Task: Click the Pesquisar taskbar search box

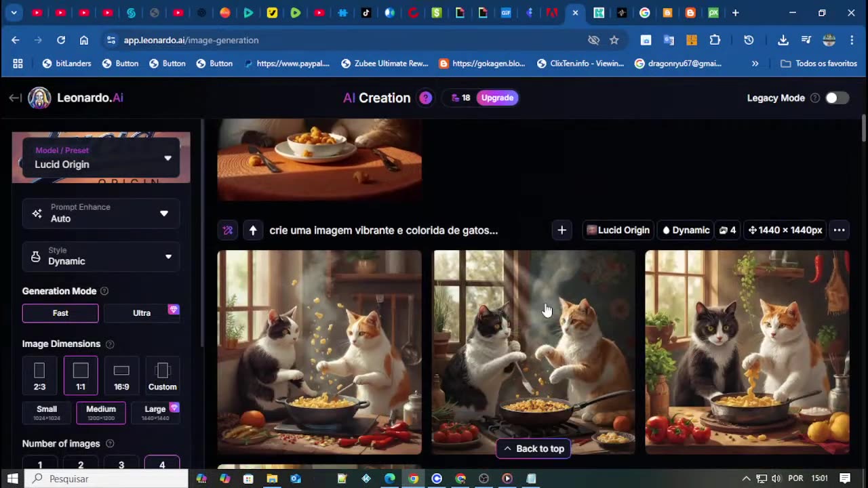Action: (x=107, y=479)
